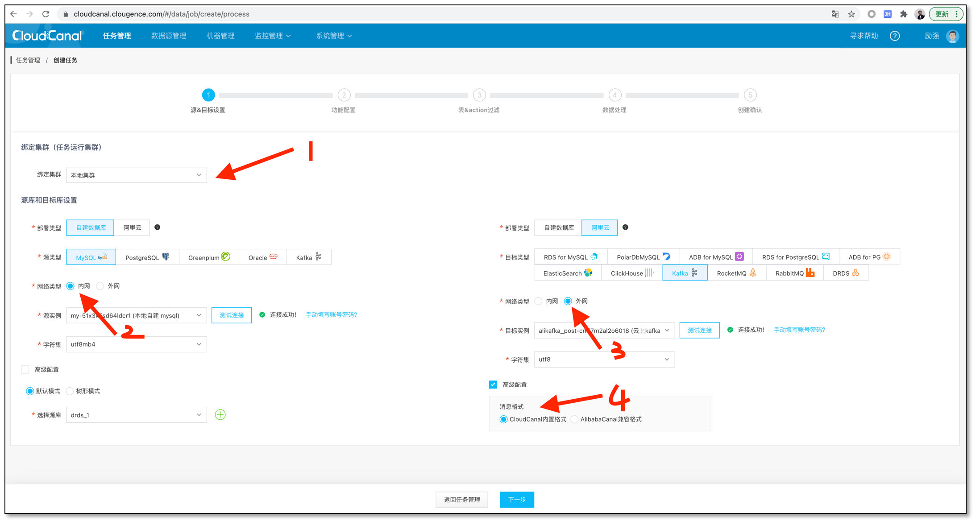Viewport: 980px width, 529px height.
Task: Click the user avatar icon for 励强
Action: [x=952, y=36]
